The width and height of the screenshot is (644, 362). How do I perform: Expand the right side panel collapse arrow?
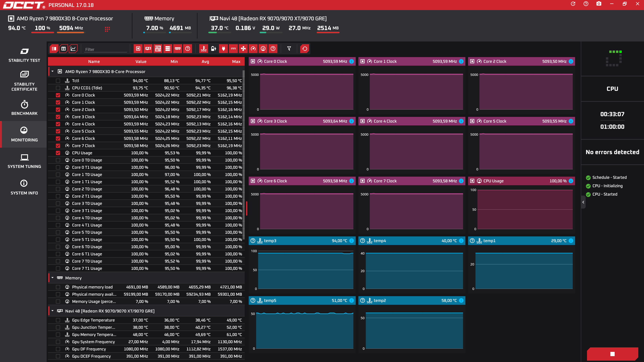(x=583, y=202)
